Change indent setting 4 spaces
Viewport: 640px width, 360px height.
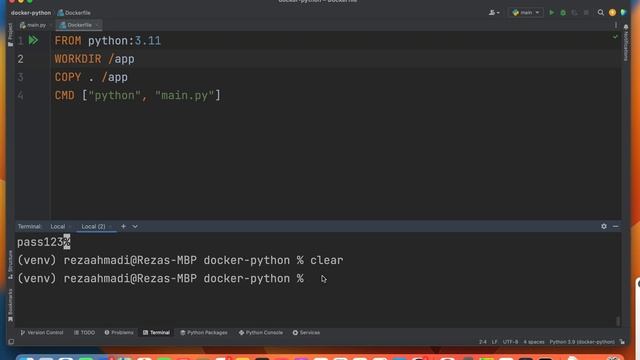pos(534,342)
